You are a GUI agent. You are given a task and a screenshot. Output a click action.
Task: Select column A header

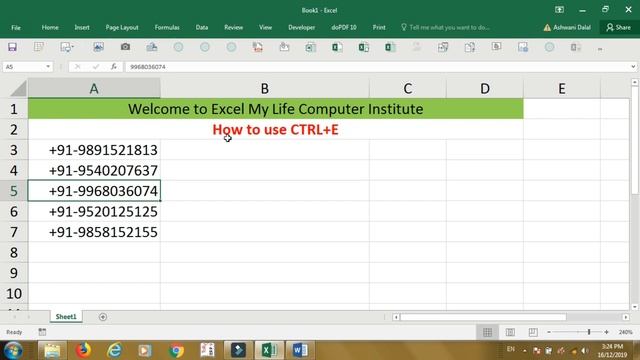[94, 89]
